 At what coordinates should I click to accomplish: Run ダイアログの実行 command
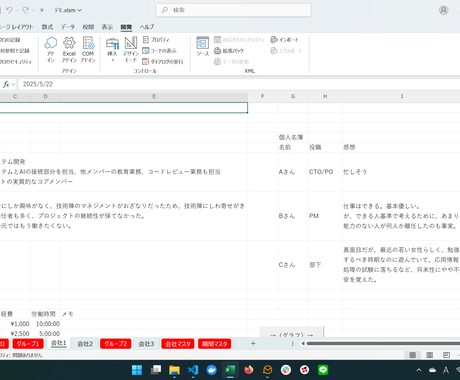coord(163,62)
